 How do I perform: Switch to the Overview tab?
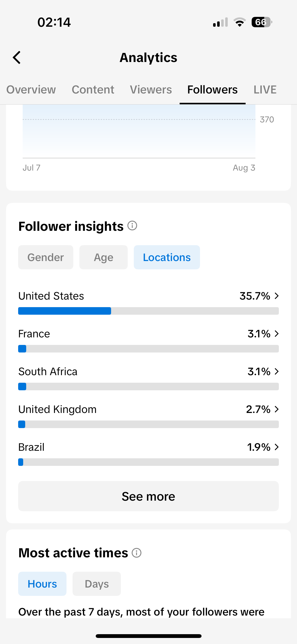(x=31, y=90)
